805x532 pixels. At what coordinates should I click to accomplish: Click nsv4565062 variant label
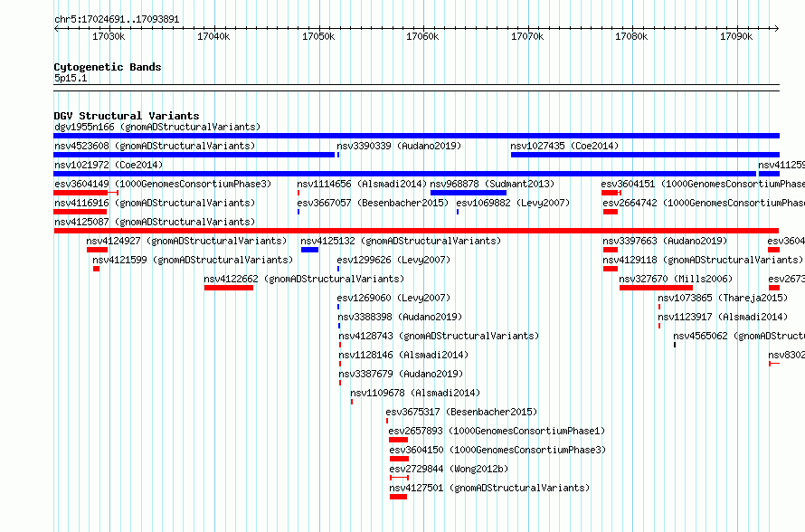click(x=739, y=336)
